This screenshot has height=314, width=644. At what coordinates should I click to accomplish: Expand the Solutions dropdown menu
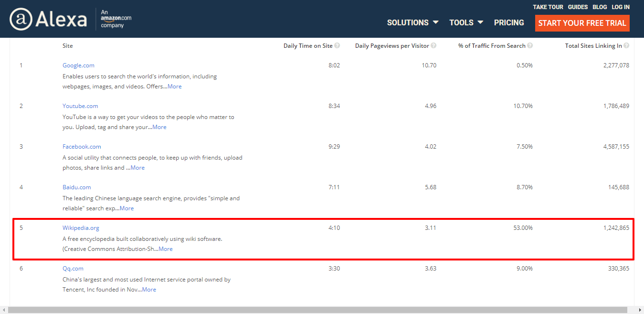[x=412, y=22]
